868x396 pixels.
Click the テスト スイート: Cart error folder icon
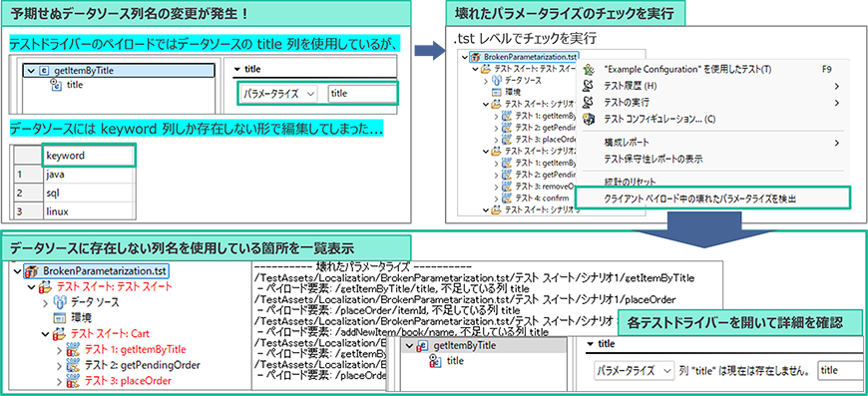click(x=60, y=334)
